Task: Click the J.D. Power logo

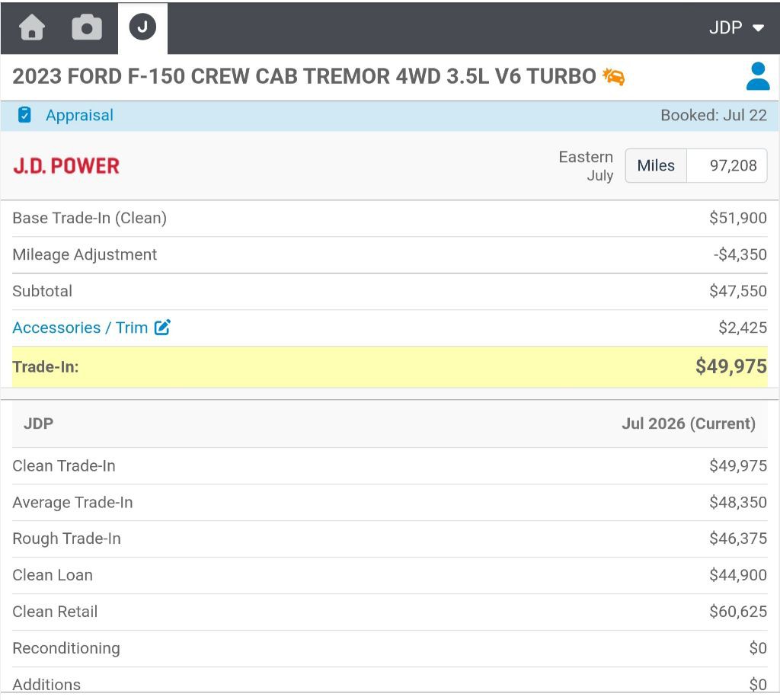Action: click(x=66, y=166)
